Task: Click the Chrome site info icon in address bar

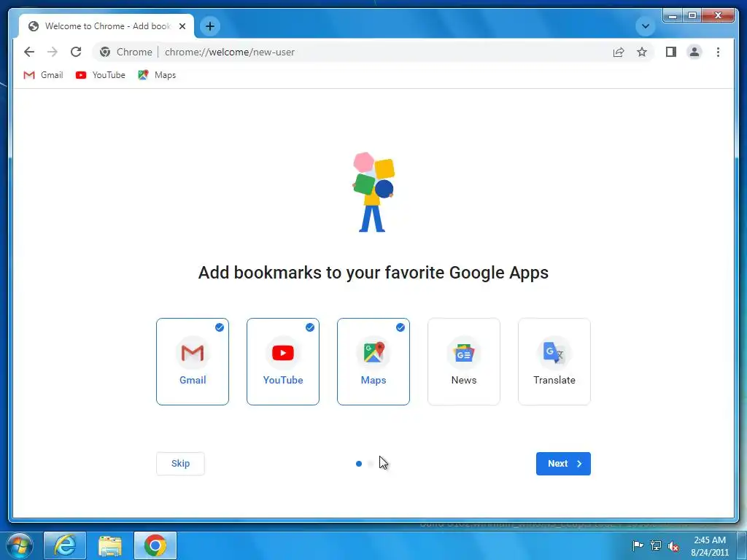Action: [105, 52]
